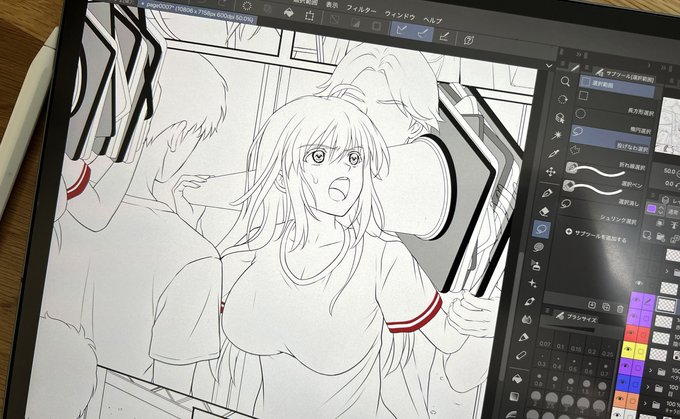This screenshot has width=680, height=419.
Task: Hide the purple layer with pencil icon
Action: point(637,300)
